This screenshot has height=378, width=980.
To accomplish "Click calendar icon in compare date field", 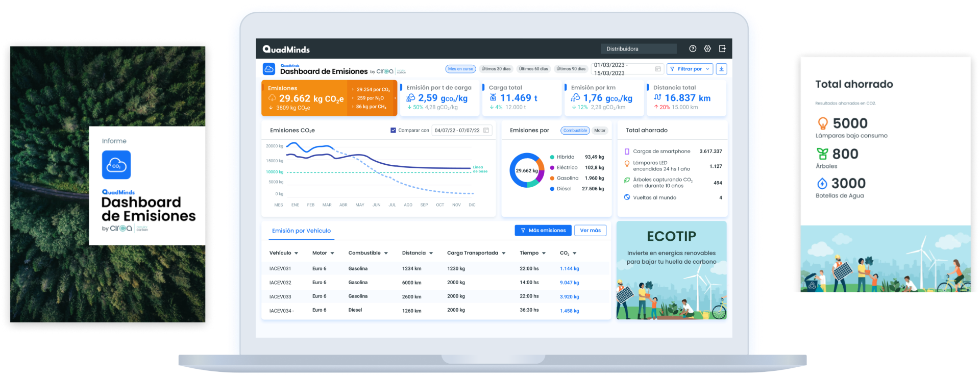I will tap(486, 131).
